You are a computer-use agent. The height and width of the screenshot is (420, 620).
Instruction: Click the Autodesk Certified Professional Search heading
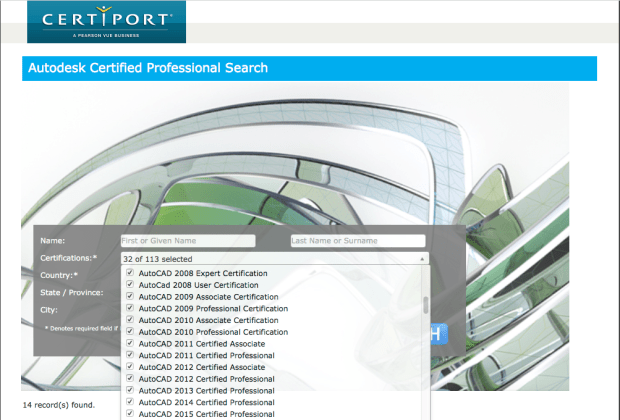(x=148, y=68)
